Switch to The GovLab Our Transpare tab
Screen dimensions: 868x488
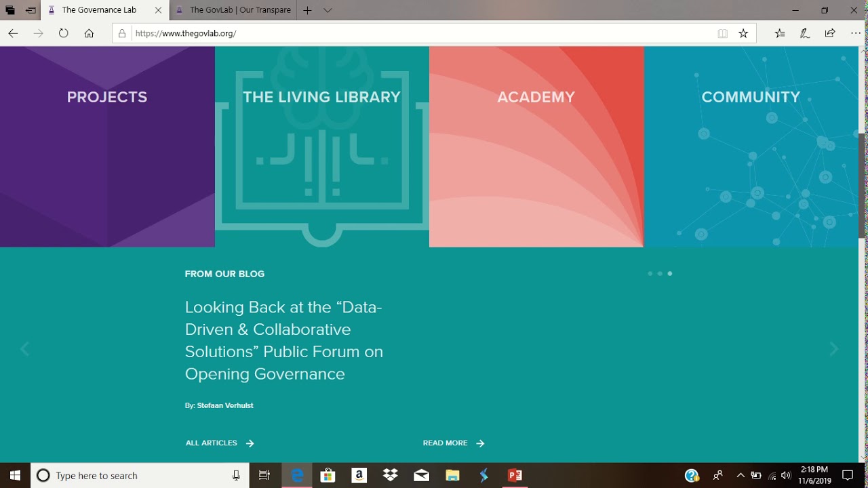(233, 10)
